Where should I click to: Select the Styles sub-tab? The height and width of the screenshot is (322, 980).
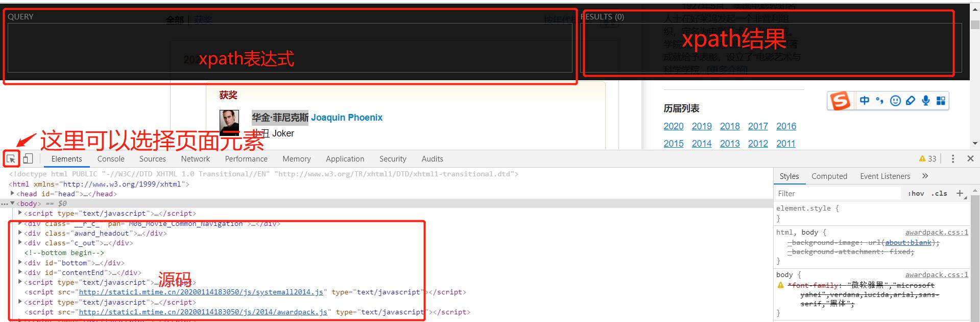coord(789,176)
